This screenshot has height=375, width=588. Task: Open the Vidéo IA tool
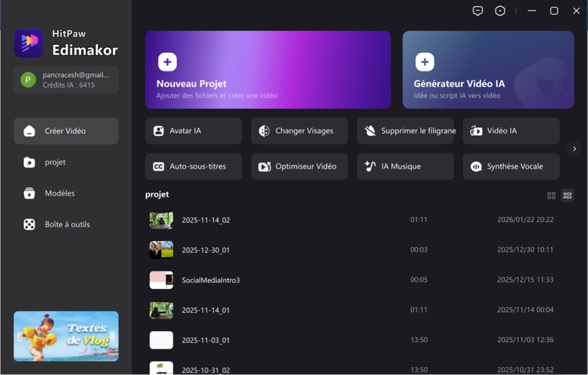coord(511,131)
